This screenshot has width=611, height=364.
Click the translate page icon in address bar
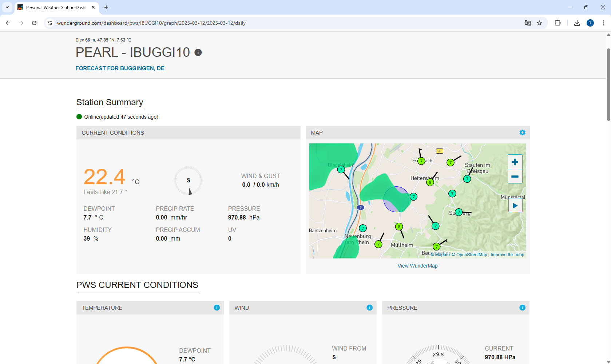click(x=527, y=23)
